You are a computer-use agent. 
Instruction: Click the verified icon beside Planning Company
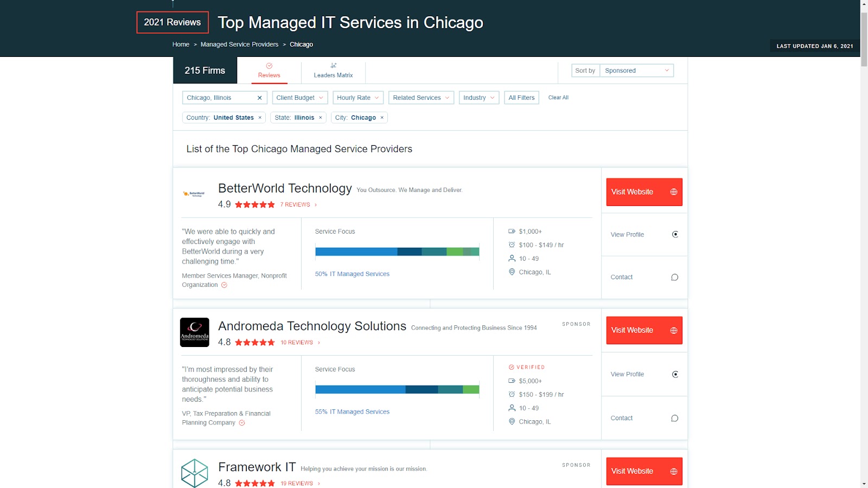(x=242, y=423)
